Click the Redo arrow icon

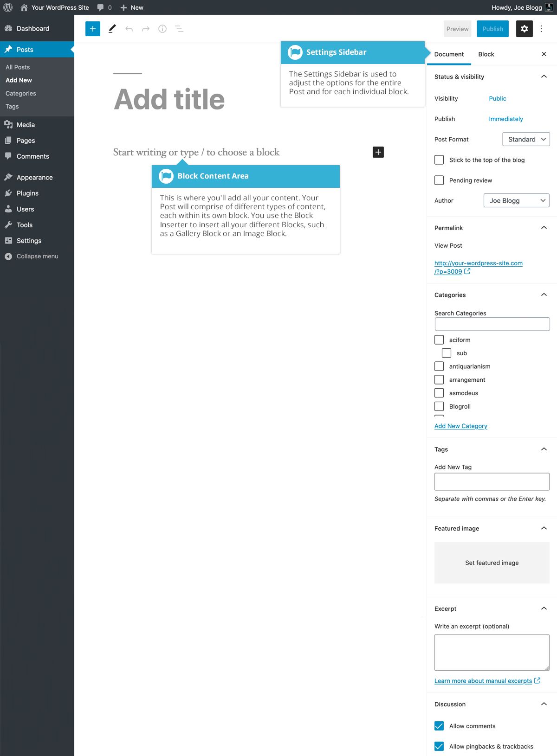pyautogui.click(x=146, y=29)
